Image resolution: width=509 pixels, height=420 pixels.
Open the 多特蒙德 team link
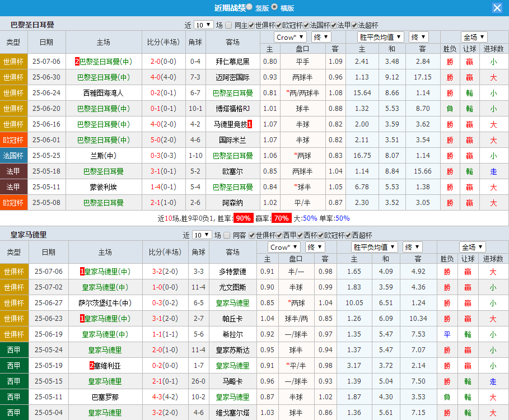[x=232, y=272]
